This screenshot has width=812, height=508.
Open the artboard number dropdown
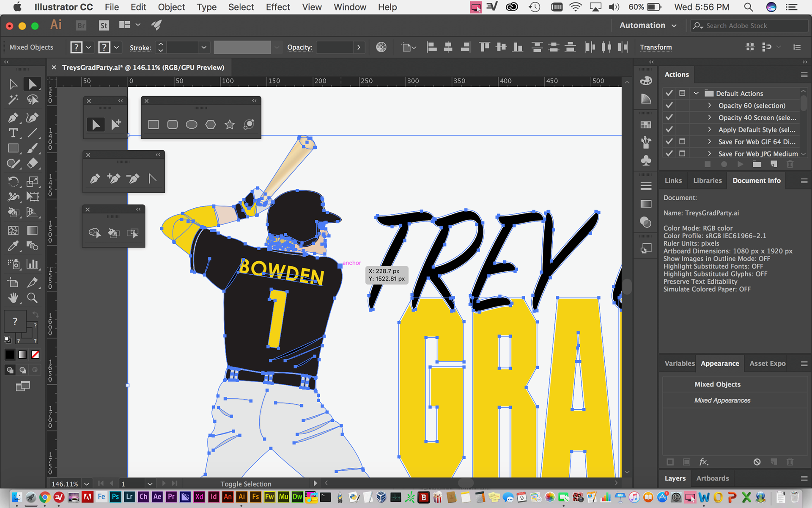click(x=150, y=483)
